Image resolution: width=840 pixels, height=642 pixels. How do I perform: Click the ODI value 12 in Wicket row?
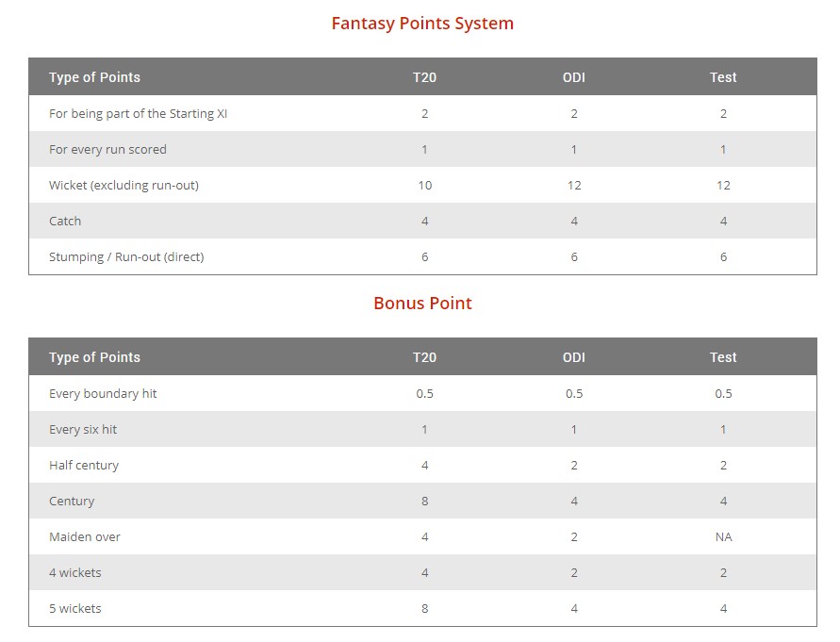pyautogui.click(x=573, y=186)
